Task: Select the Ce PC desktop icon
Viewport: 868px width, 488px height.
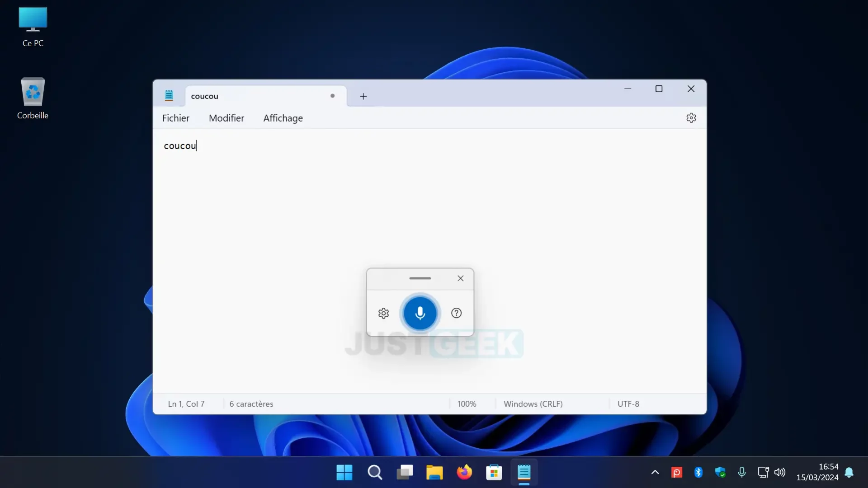Action: point(33,27)
